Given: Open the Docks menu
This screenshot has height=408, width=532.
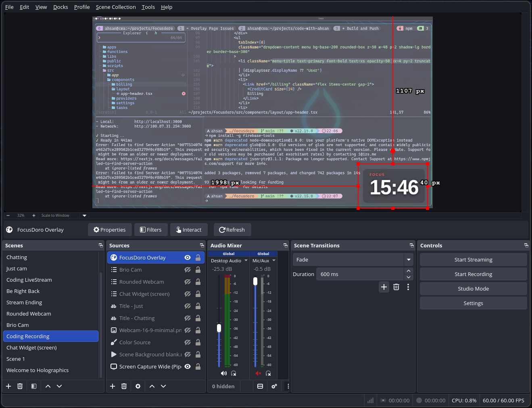Looking at the screenshot, I should [x=60, y=7].
